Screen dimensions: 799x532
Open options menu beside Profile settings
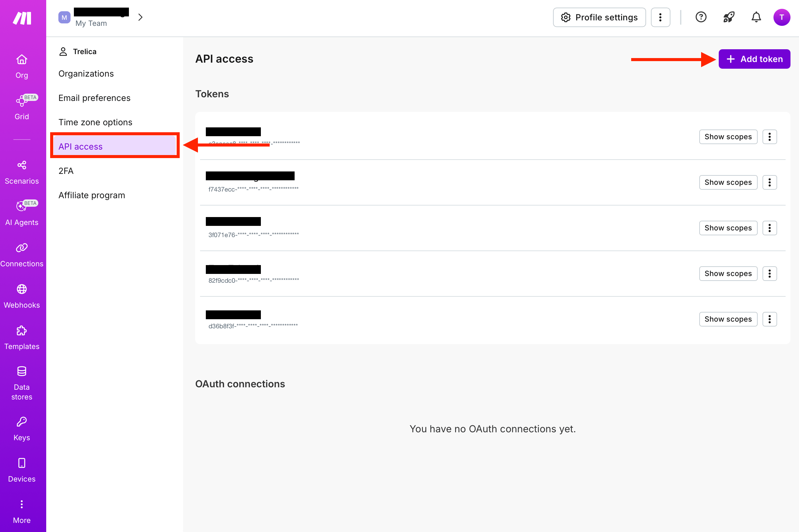tap(660, 17)
